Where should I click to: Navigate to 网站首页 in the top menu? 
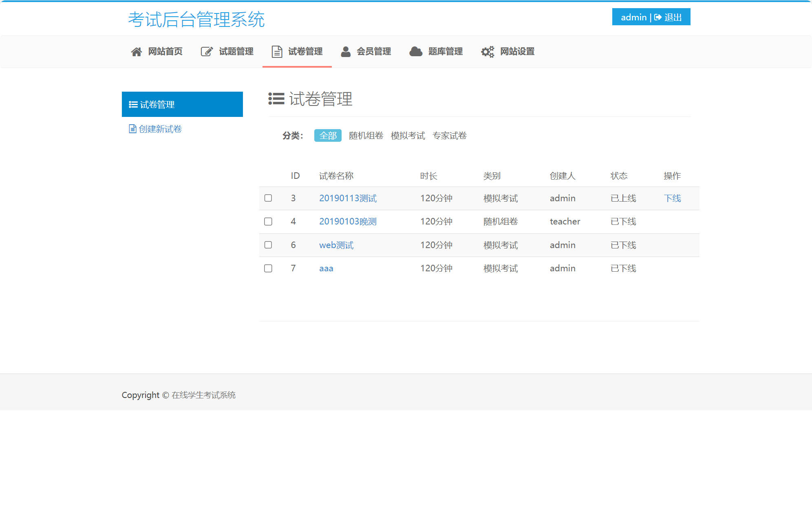click(x=165, y=51)
